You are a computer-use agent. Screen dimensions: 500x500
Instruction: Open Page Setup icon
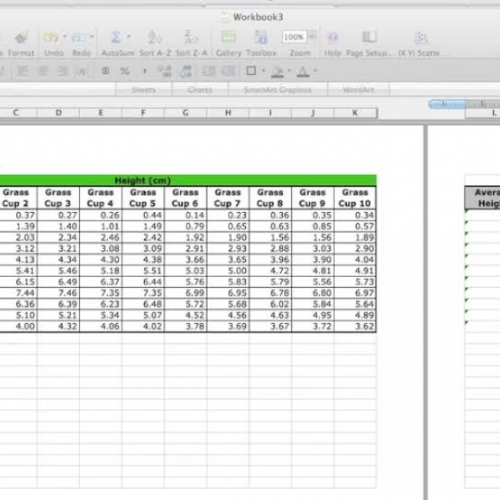(369, 37)
